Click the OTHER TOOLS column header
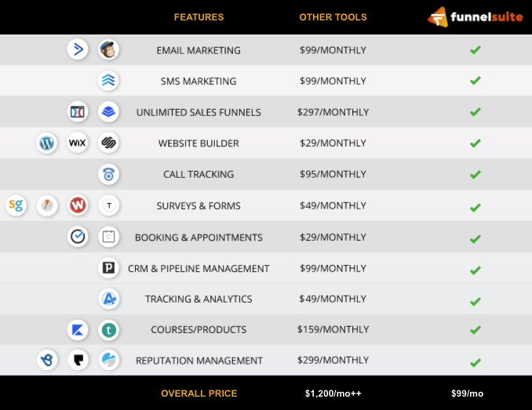 point(333,17)
